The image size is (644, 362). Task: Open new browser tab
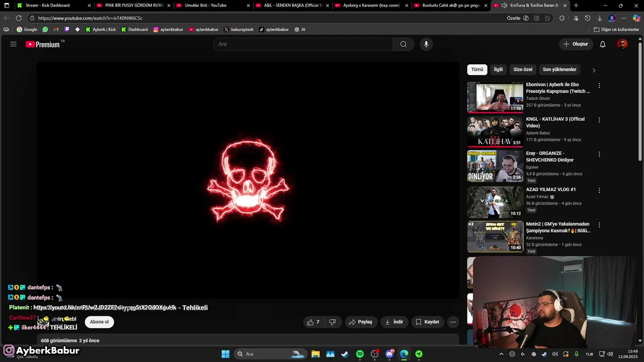[x=576, y=6]
